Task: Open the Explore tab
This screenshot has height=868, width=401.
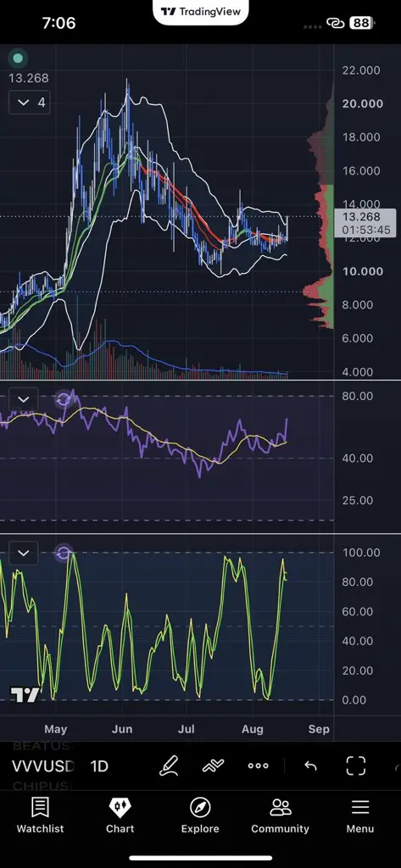Action: (200, 815)
